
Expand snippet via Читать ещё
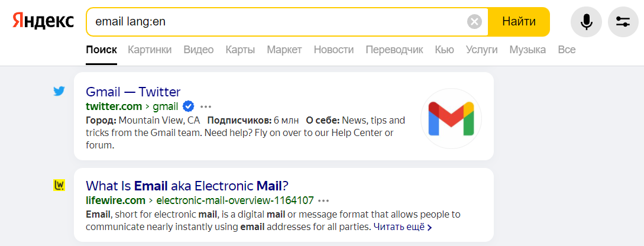click(x=403, y=226)
